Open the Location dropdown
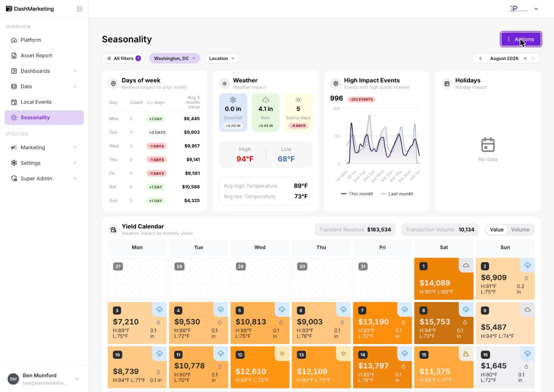The height and width of the screenshot is (392, 554). 222,58
